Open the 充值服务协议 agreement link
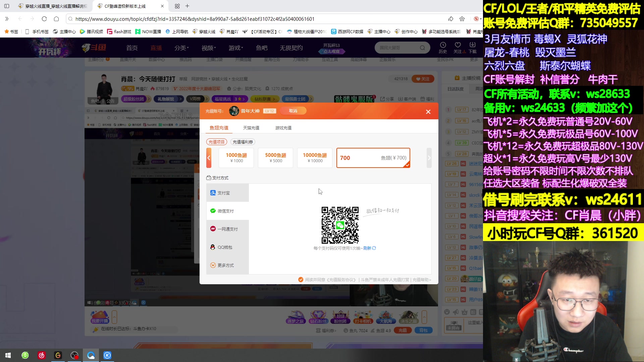This screenshot has height=362, width=644. (342, 280)
